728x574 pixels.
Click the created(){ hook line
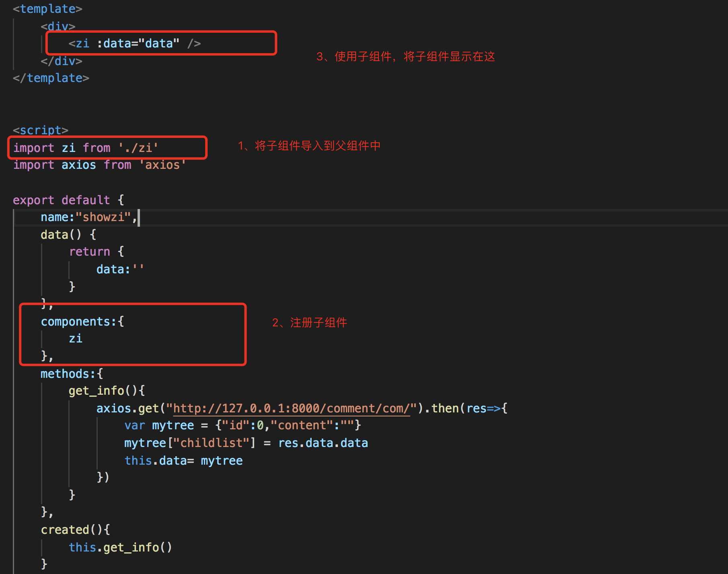pos(76,530)
